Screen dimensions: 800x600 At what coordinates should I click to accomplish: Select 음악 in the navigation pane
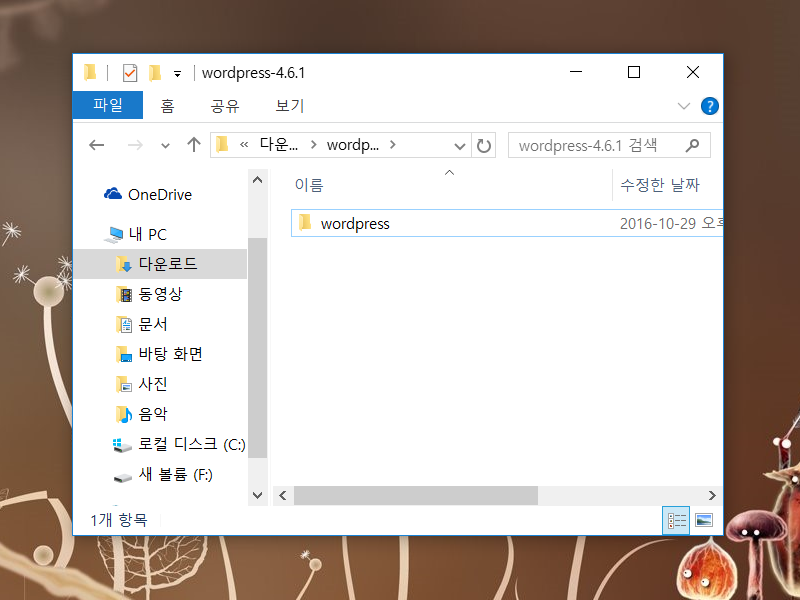click(x=153, y=414)
